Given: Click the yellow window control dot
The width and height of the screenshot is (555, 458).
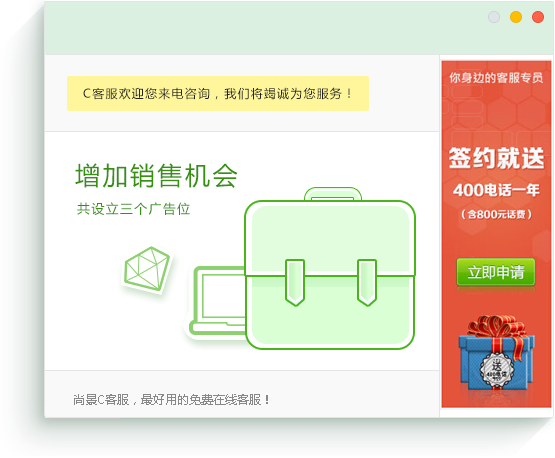Looking at the screenshot, I should (516, 17).
